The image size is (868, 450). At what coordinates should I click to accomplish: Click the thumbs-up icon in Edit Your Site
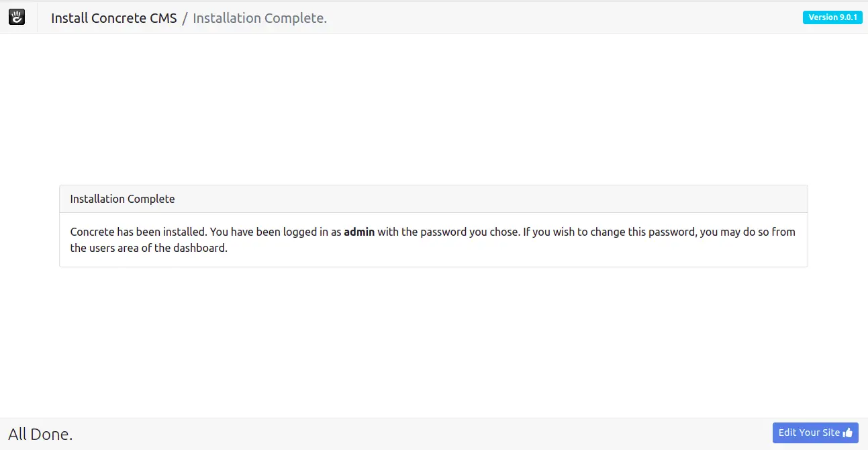[848, 433]
